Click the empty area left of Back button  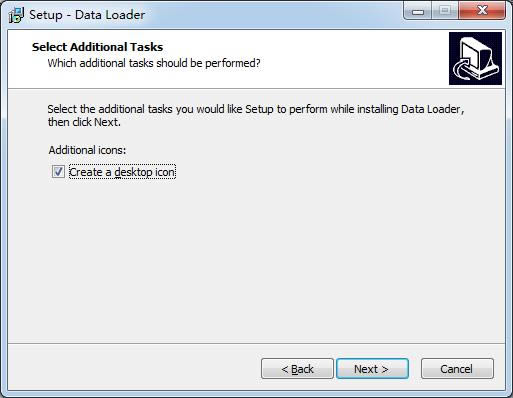tap(133, 368)
